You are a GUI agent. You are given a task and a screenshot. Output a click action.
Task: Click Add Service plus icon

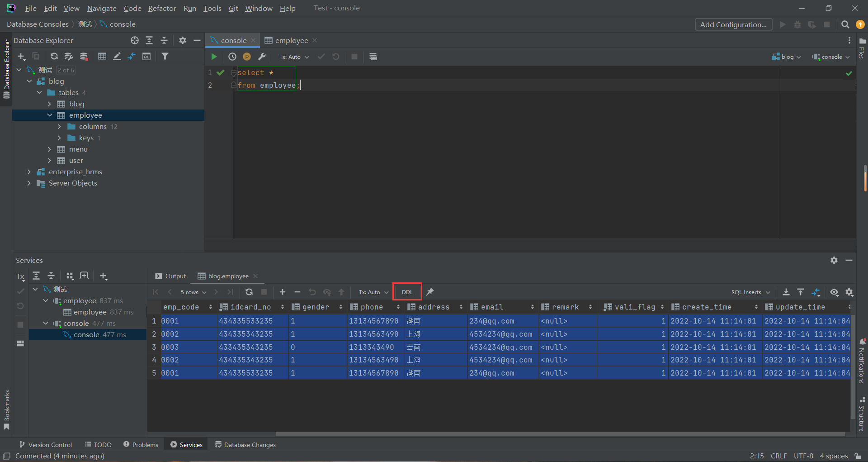coord(104,276)
